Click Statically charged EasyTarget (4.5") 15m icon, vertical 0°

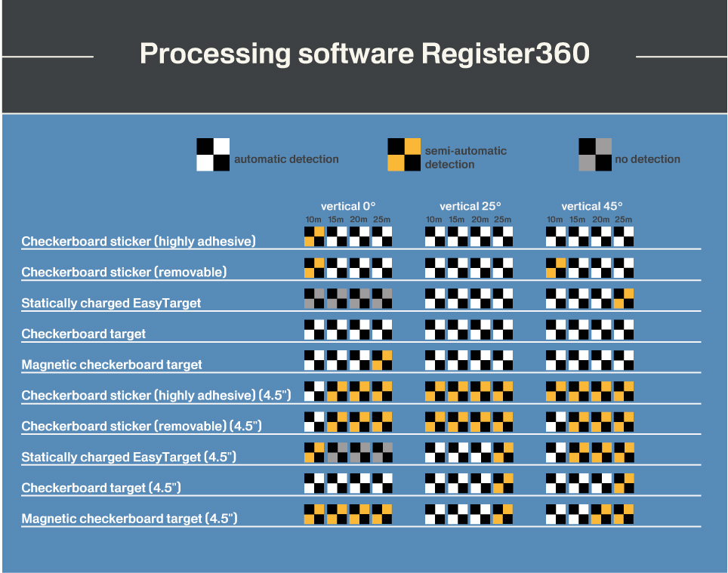pos(337,452)
